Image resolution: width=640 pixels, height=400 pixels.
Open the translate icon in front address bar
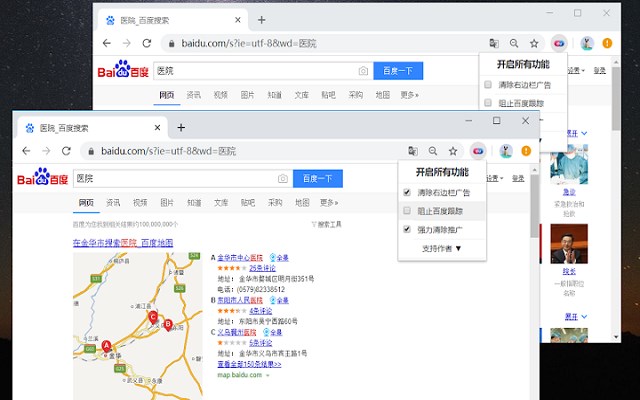point(413,151)
